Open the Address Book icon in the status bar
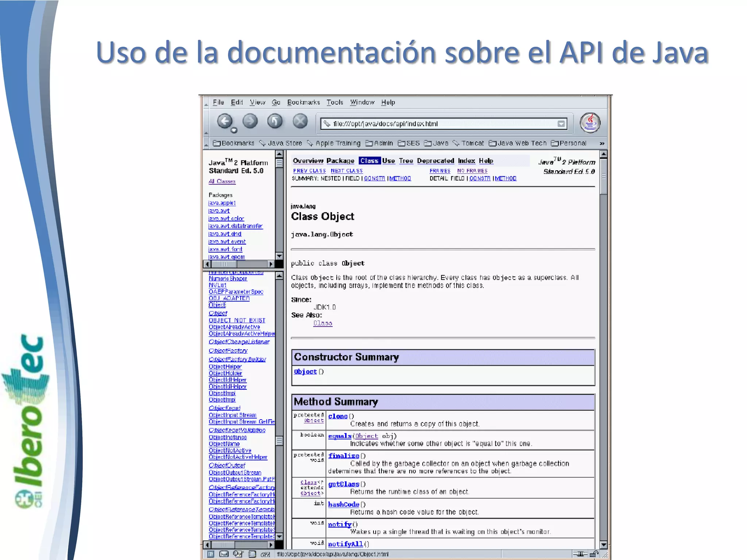747x560 pixels. [252, 554]
